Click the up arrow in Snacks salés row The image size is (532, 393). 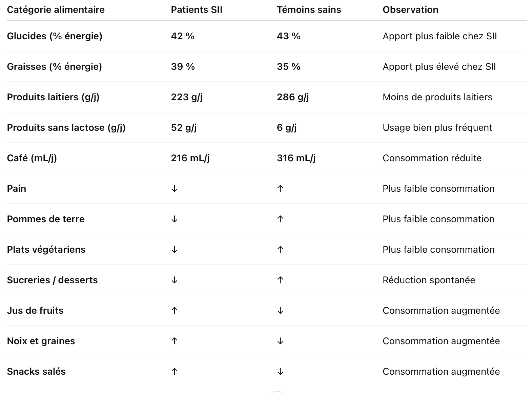point(175,372)
